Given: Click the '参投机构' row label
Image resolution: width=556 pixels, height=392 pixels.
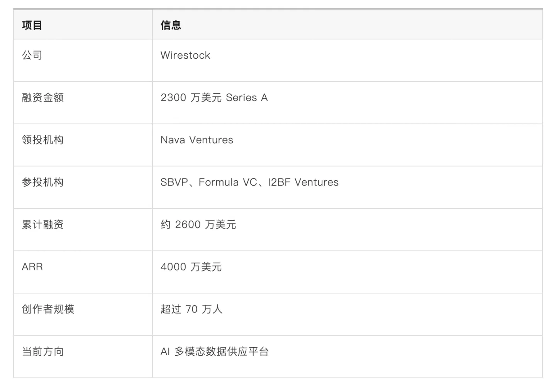Looking at the screenshot, I should point(42,182).
